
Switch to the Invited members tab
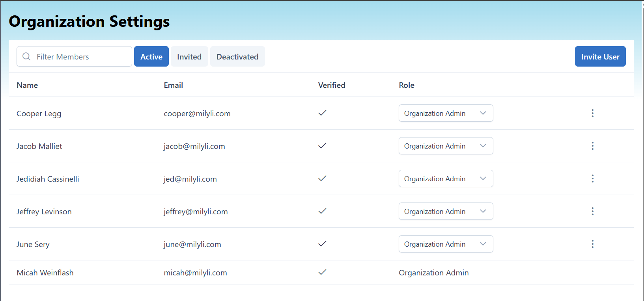(189, 56)
